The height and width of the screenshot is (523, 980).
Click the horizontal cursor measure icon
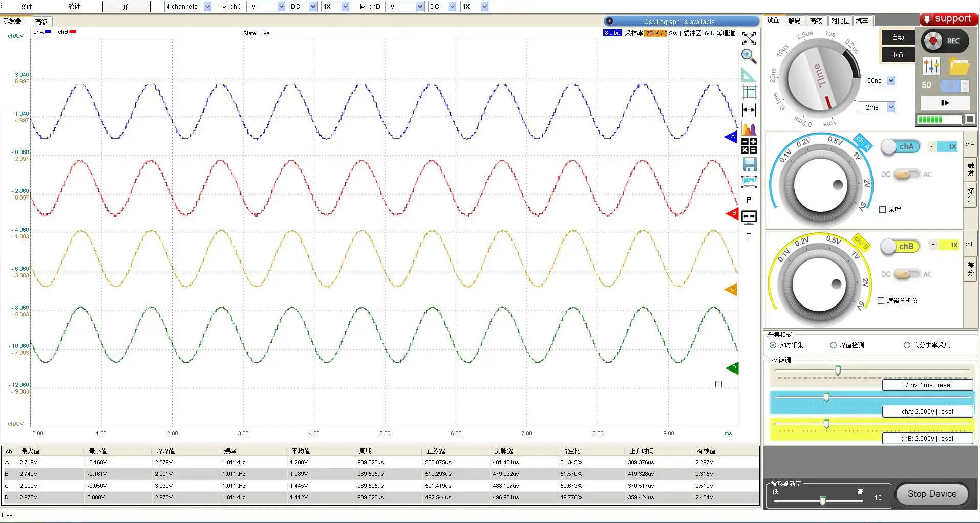(749, 110)
